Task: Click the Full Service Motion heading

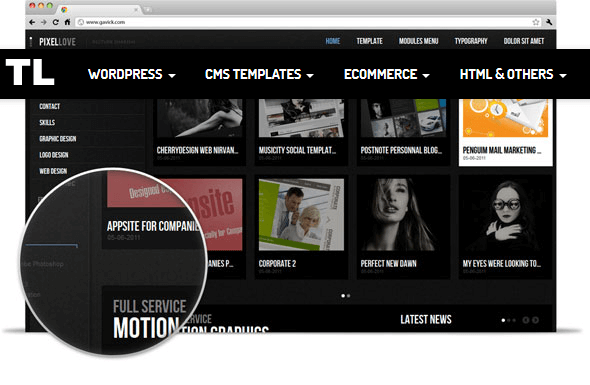Action: [149, 319]
